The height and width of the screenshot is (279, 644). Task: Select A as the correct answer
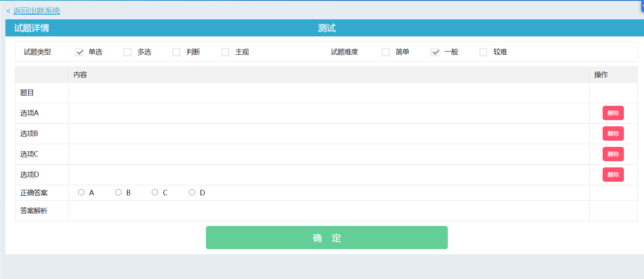[x=81, y=192]
